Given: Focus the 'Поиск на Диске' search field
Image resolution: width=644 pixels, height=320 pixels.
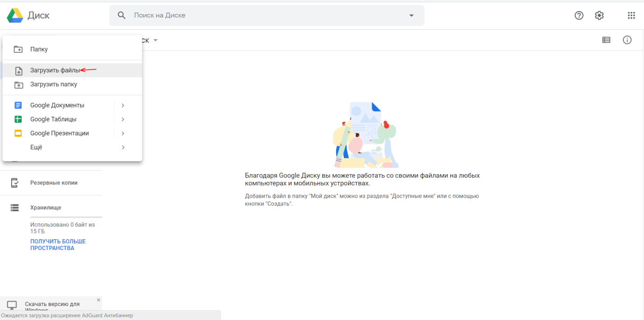Looking at the screenshot, I should [266, 15].
